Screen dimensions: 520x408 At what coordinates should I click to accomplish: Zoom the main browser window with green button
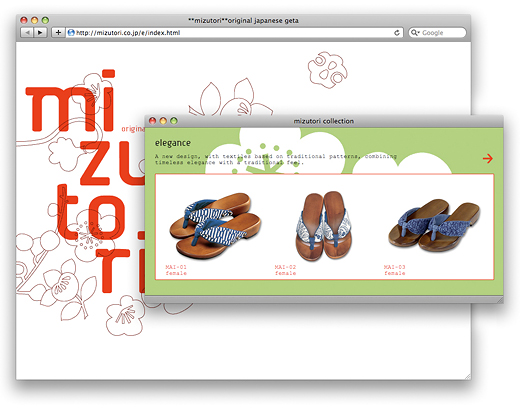point(45,20)
